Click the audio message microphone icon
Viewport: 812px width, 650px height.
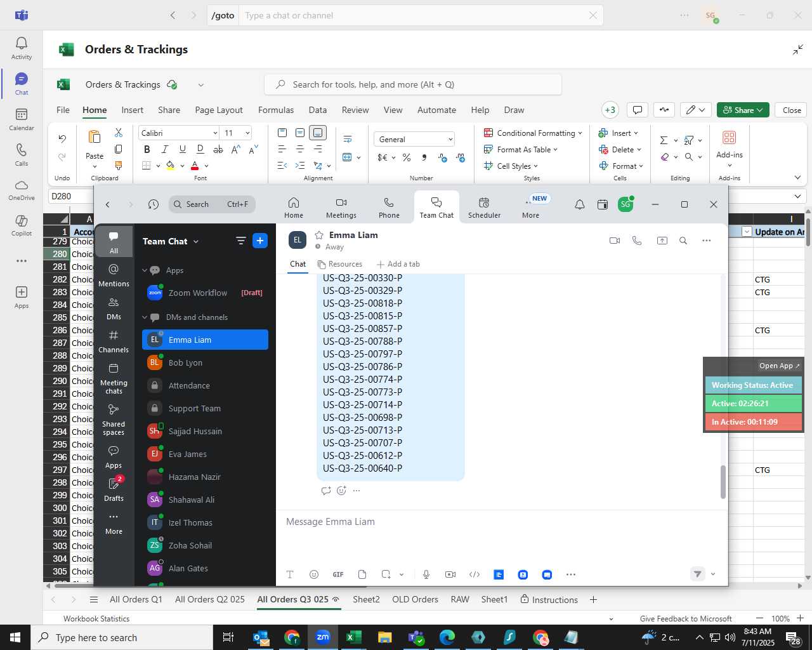426,574
